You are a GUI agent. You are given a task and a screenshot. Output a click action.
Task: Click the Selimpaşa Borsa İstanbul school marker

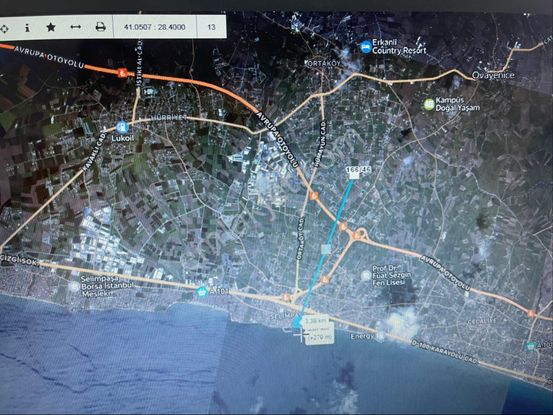click(x=74, y=286)
